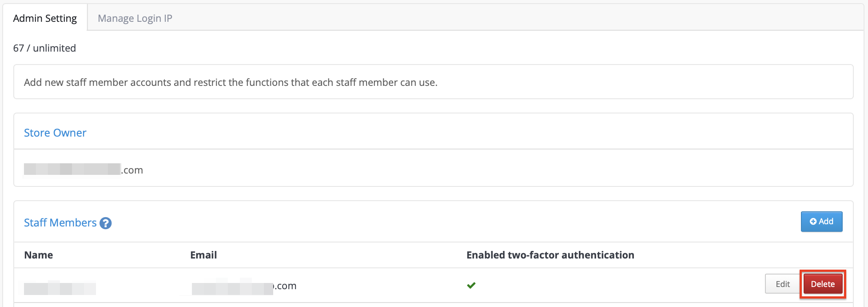Click the Store Owner email row
The image size is (868, 307).
pos(434,168)
